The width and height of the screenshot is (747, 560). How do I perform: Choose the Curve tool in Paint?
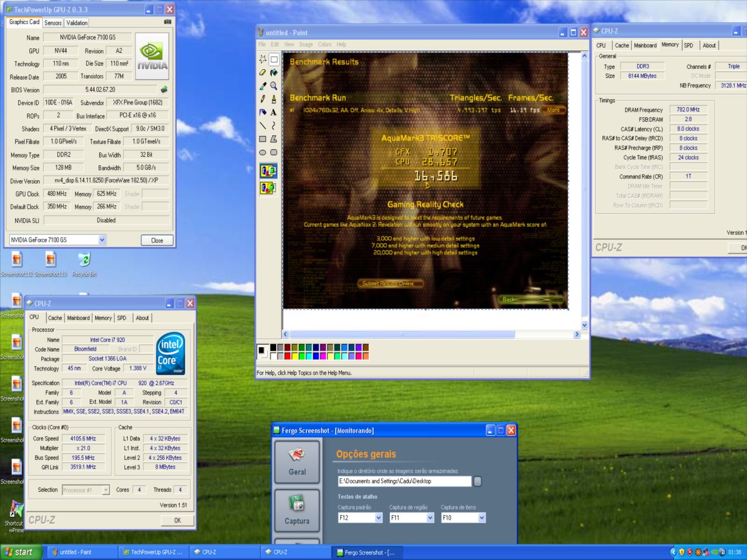(274, 125)
